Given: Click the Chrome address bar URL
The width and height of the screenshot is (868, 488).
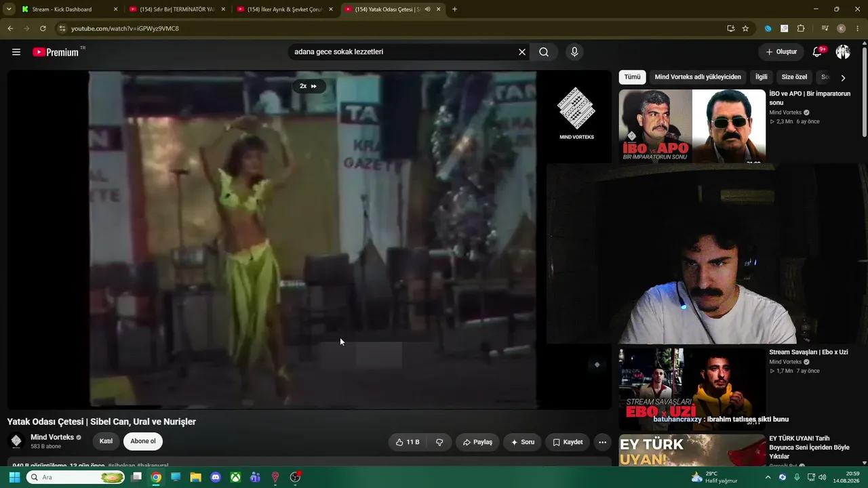Looking at the screenshot, I should coord(125,28).
